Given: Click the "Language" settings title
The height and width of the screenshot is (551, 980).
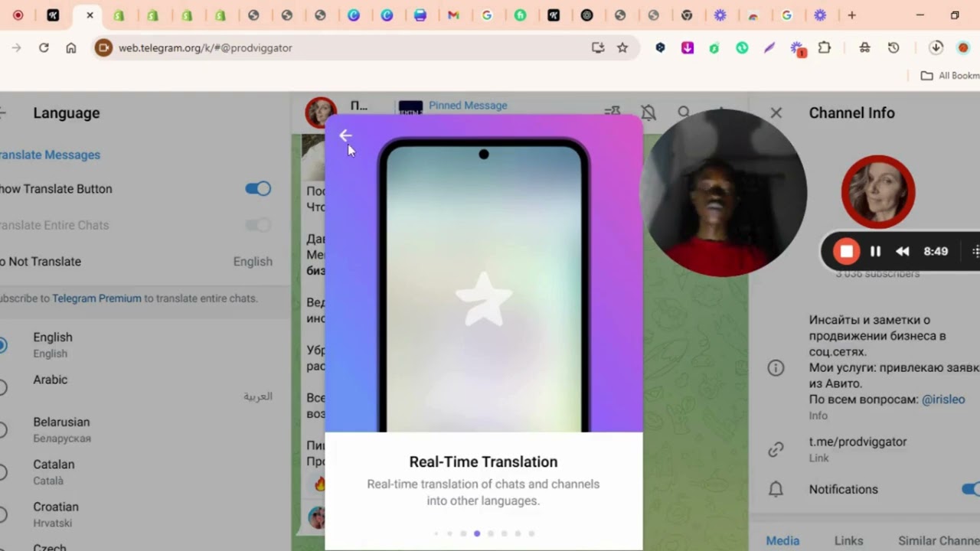Looking at the screenshot, I should [x=67, y=113].
